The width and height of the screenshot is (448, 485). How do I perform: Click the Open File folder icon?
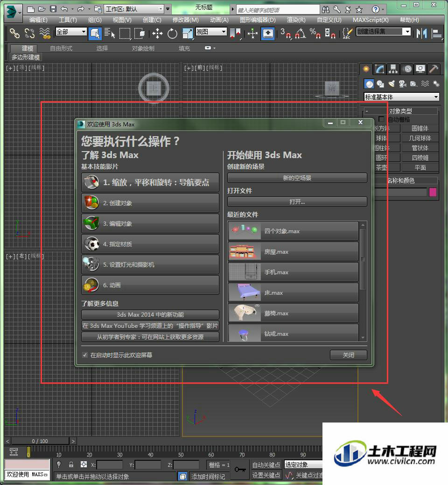tap(42, 9)
